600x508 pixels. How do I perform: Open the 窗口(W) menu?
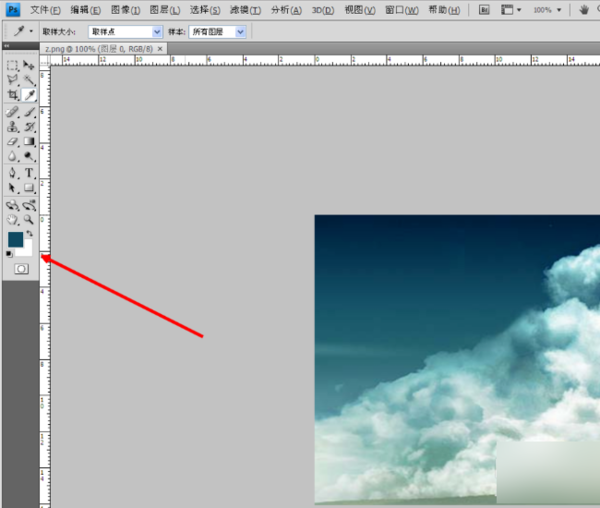pos(402,10)
